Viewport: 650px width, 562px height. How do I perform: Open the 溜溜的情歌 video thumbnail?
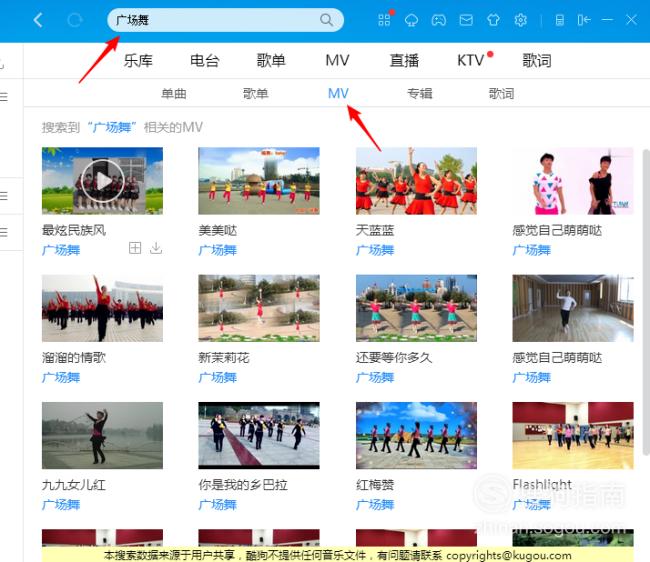(102, 308)
